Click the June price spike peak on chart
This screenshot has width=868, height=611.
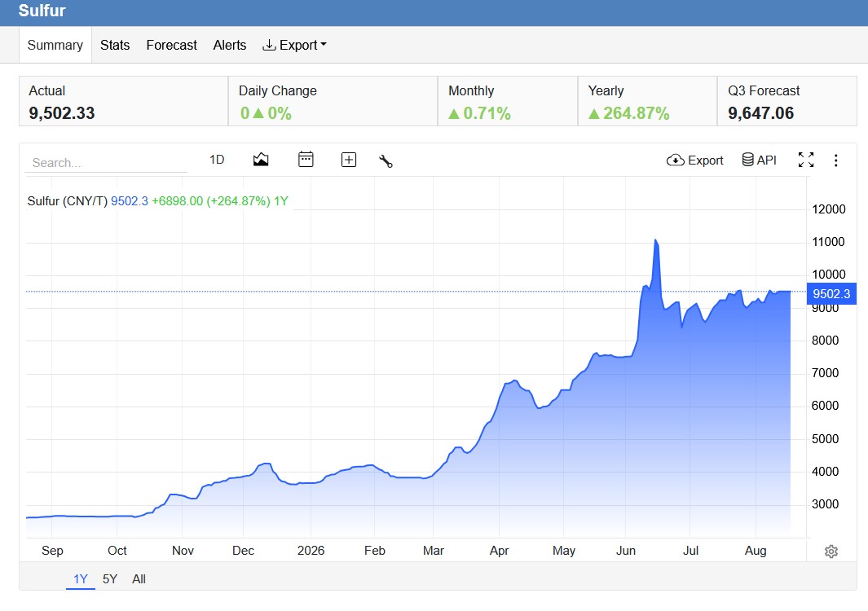(x=655, y=241)
